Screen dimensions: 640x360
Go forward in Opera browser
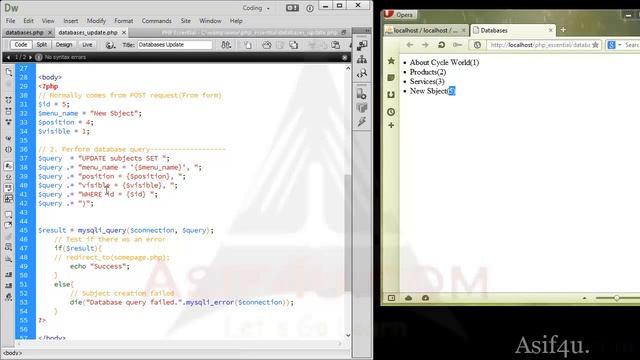coord(425,45)
